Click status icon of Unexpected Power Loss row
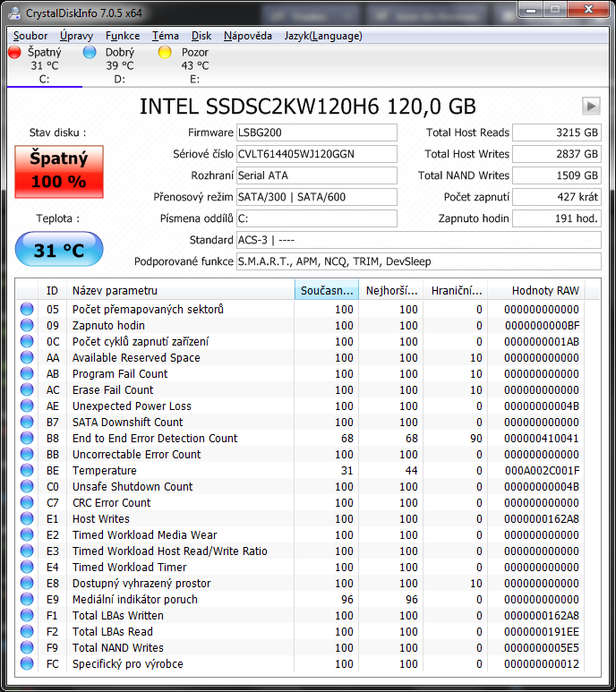616x692 pixels. click(x=27, y=406)
